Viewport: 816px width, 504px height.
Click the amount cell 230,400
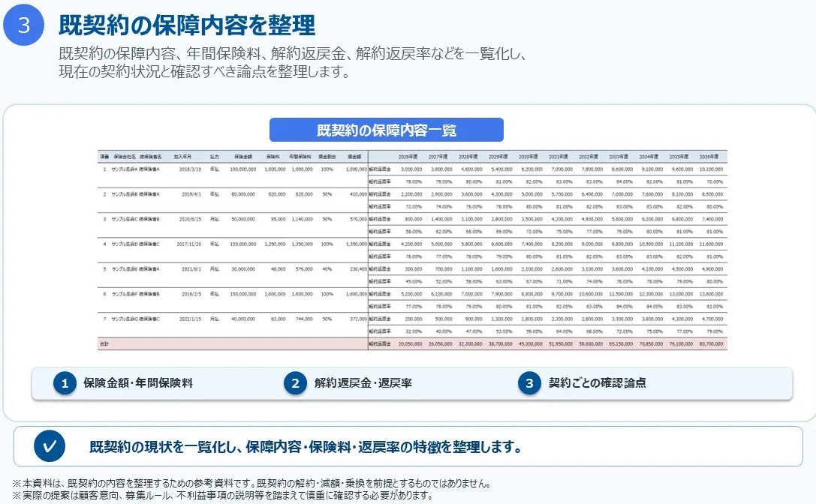point(358,269)
